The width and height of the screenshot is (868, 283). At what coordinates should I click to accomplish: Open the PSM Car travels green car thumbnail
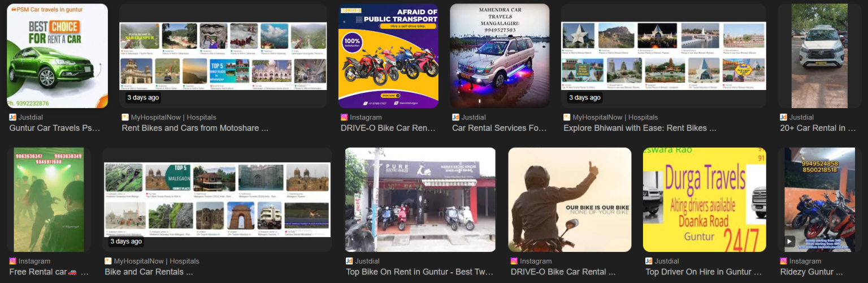(x=57, y=55)
